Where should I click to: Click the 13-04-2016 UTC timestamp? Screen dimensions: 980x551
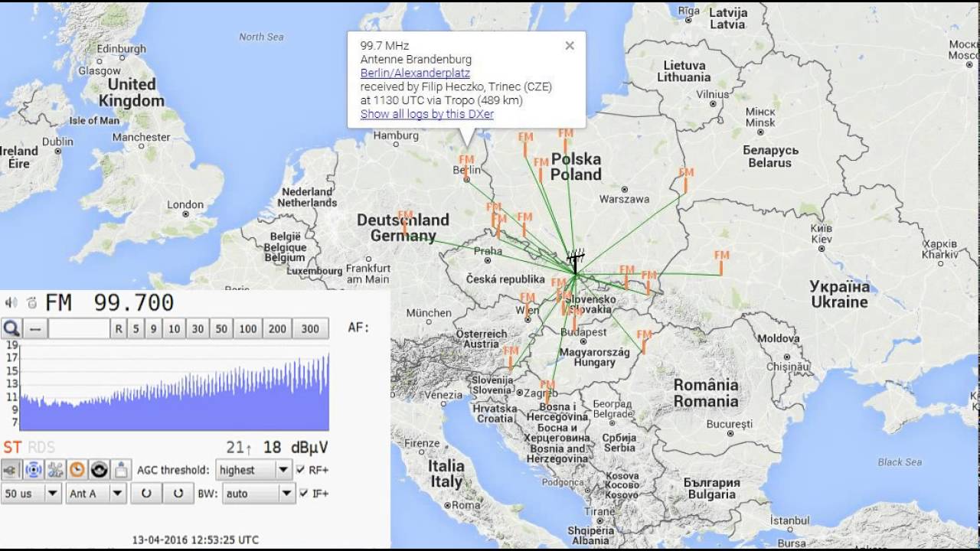[x=195, y=540]
